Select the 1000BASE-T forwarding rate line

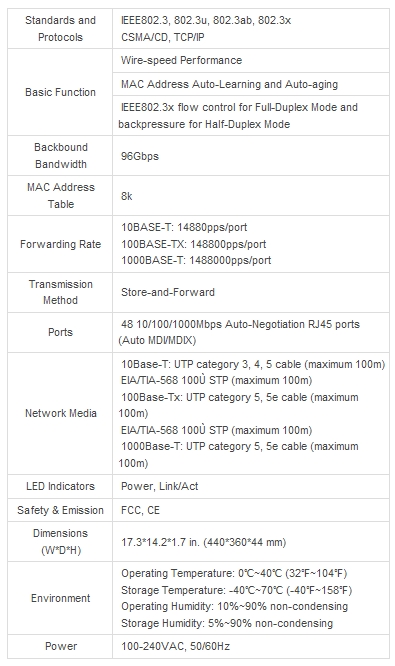pyautogui.click(x=196, y=260)
